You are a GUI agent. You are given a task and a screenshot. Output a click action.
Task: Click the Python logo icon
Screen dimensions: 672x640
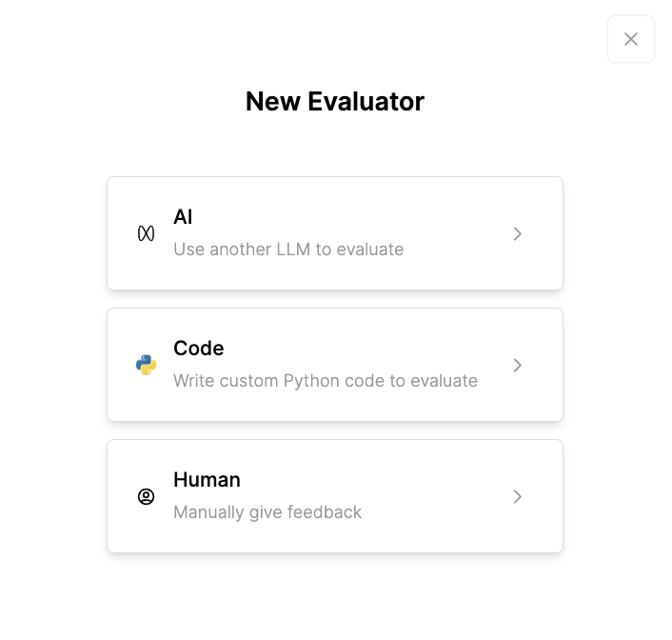[146, 365]
